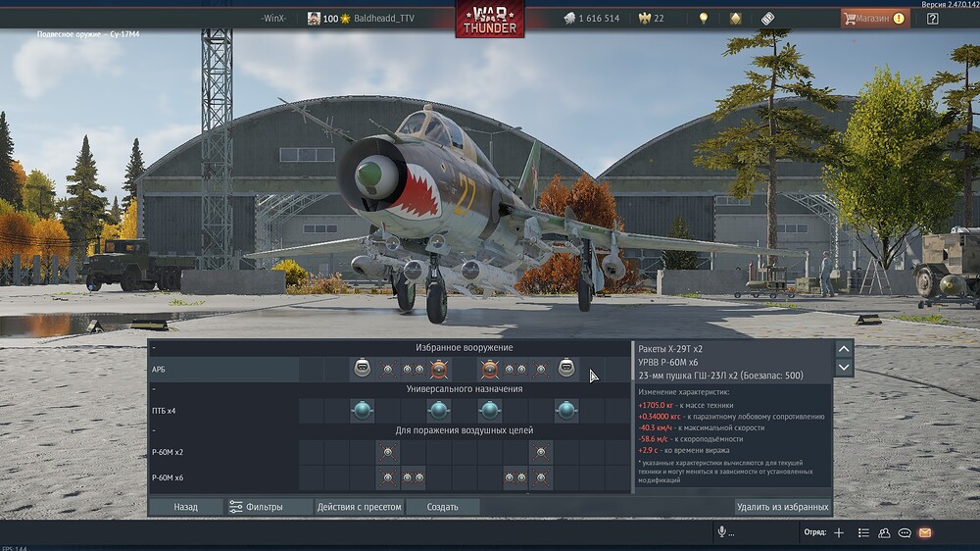Viewport: 980px width, 551px height.
Task: Open the Действия с пресетом menu
Action: [x=359, y=507]
